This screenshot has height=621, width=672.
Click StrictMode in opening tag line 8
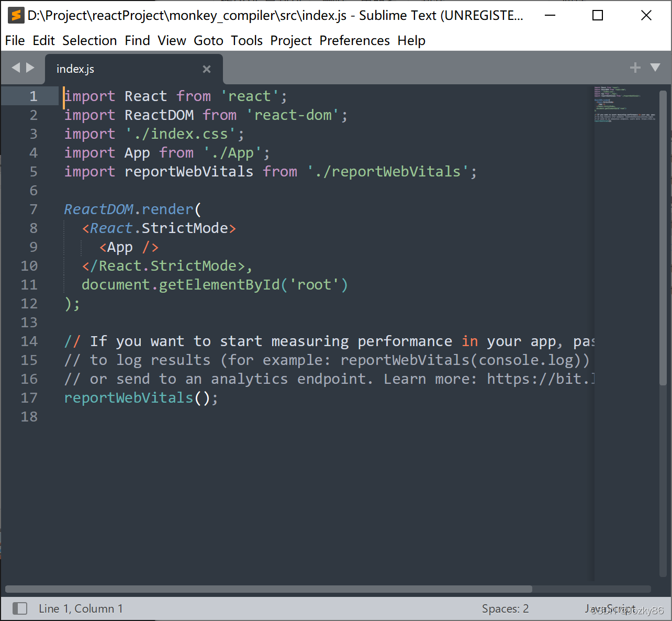click(185, 228)
